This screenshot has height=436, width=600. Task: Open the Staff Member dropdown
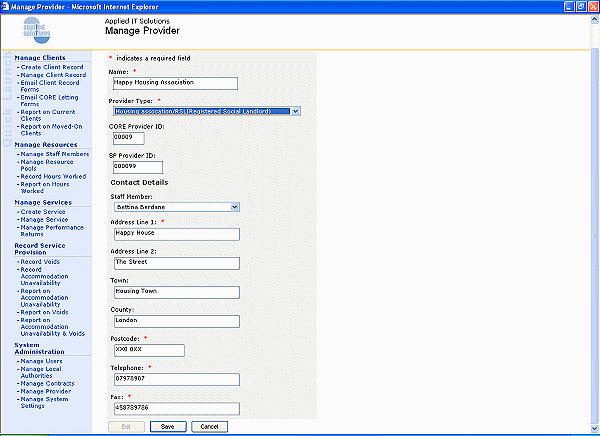[x=177, y=207]
